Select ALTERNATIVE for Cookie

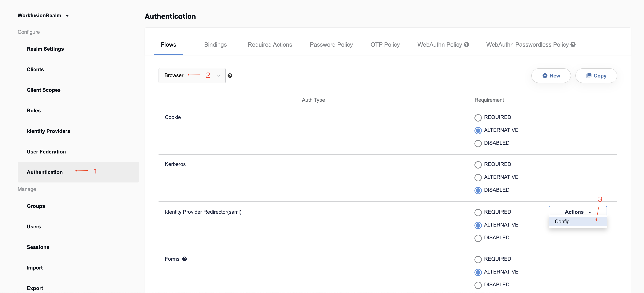point(478,130)
